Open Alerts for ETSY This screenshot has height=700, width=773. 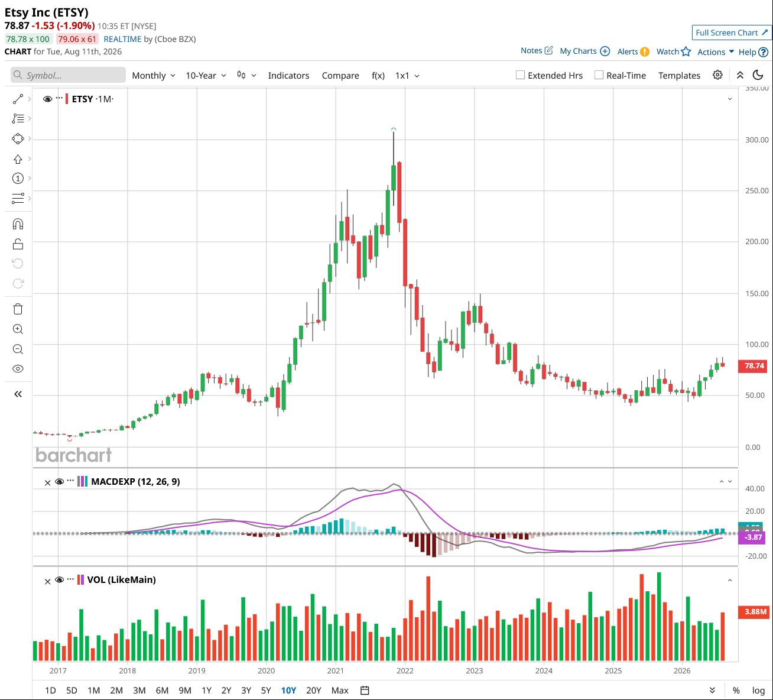633,51
